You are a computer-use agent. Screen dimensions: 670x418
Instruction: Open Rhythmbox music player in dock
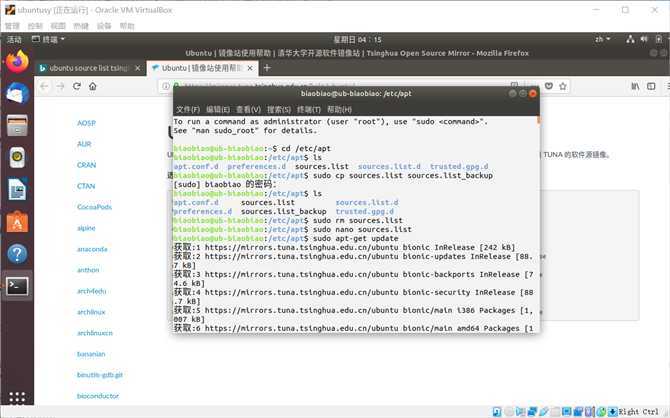17,158
